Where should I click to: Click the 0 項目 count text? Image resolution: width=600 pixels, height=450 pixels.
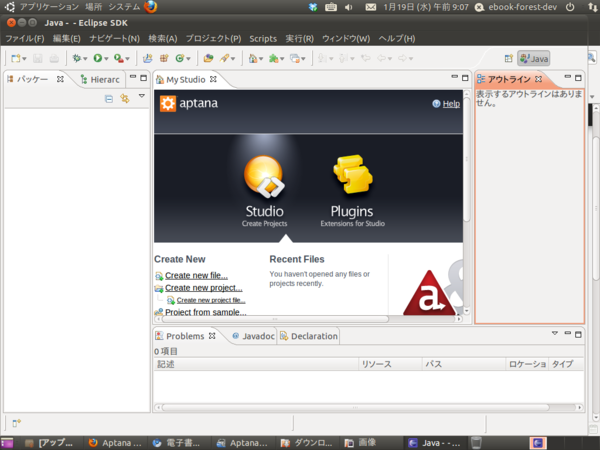pyautogui.click(x=166, y=351)
